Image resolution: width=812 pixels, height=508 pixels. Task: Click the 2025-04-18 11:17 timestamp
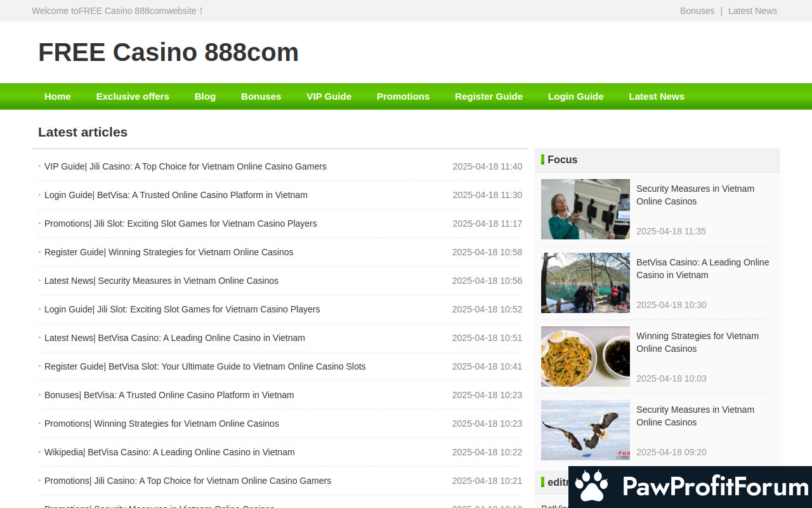(487, 224)
